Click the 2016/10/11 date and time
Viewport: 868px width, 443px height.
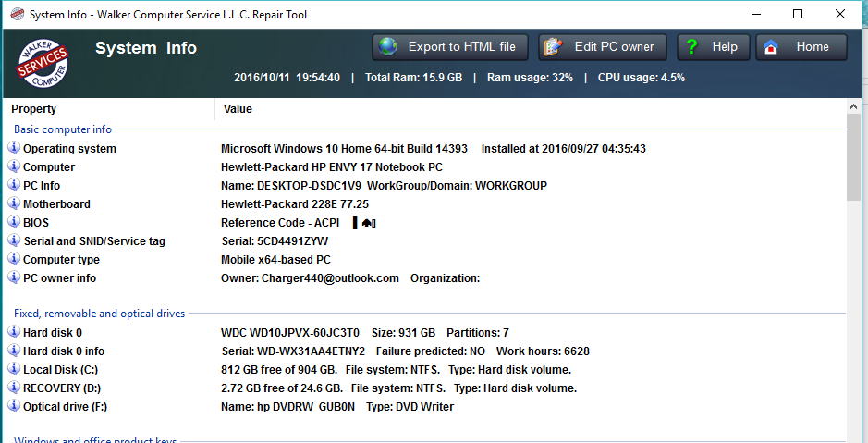click(287, 78)
